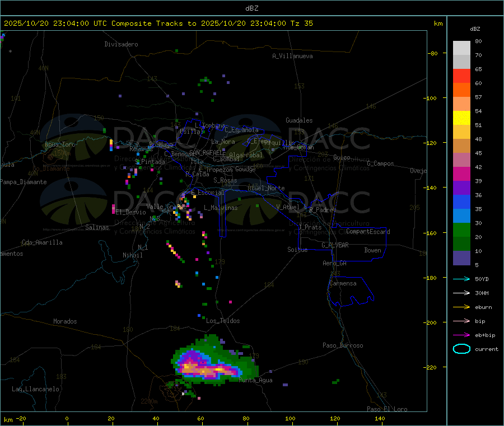
Task: Click the 'Divisadero' map label
Action: (121, 44)
